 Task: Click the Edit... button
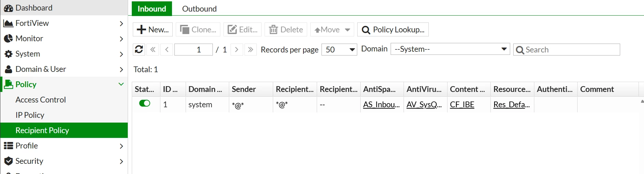click(x=242, y=30)
